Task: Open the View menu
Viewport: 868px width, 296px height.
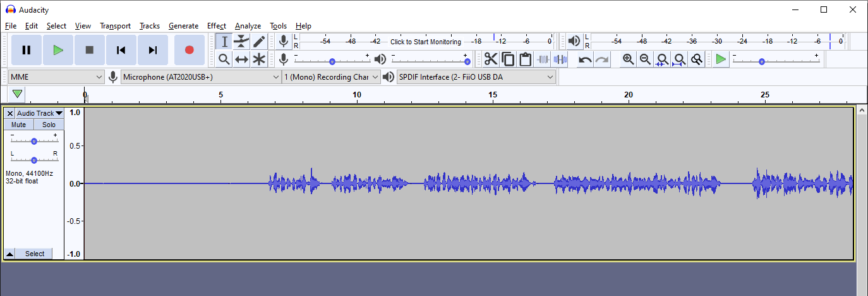Action: pyautogui.click(x=83, y=26)
